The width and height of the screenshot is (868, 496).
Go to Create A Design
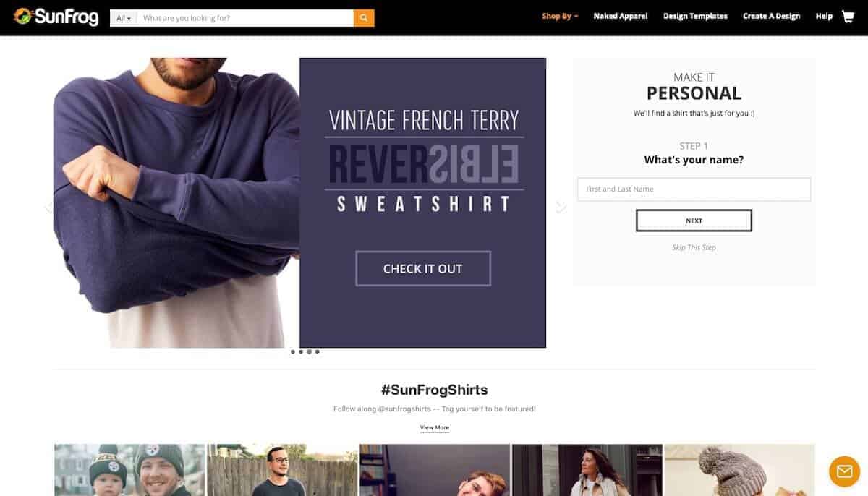pyautogui.click(x=771, y=16)
